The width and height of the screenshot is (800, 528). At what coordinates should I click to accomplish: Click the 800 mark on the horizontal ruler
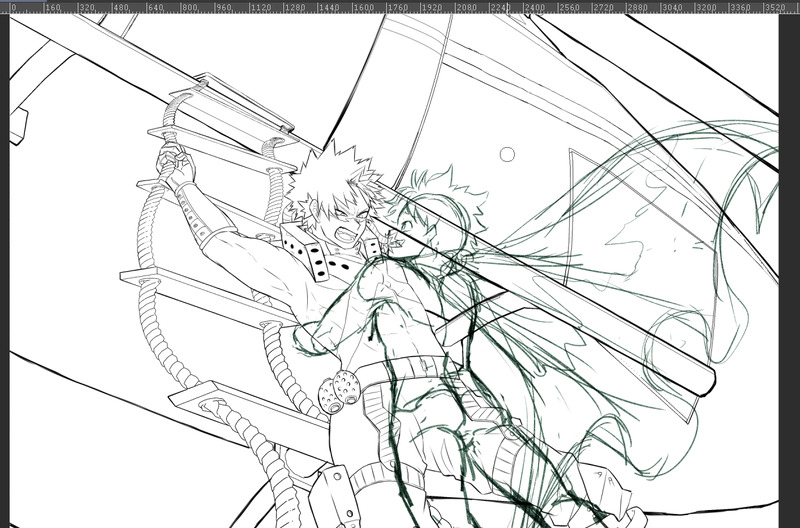tap(190, 8)
